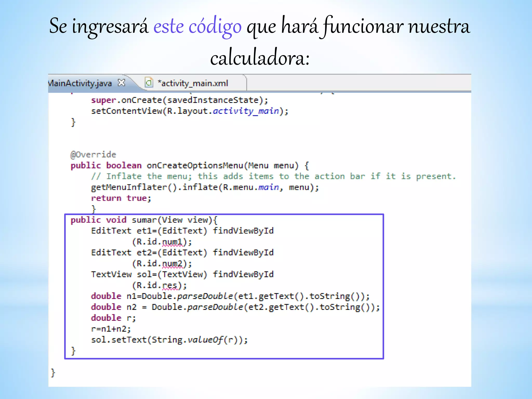
Task: Click the 'return true;' statement
Action: (x=121, y=198)
